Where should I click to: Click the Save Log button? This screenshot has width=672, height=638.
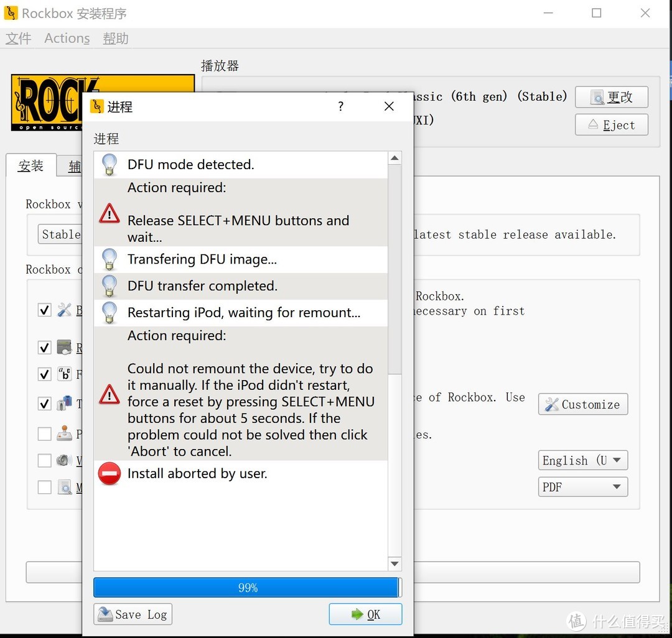tap(132, 614)
